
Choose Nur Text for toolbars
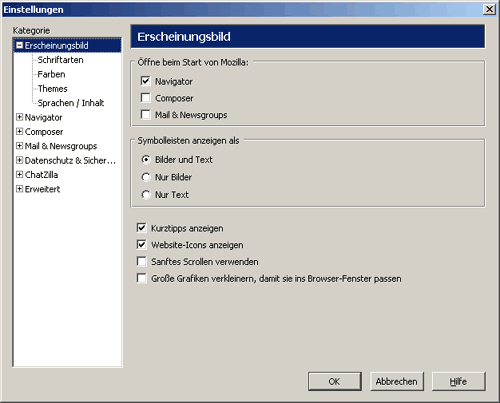(x=146, y=194)
